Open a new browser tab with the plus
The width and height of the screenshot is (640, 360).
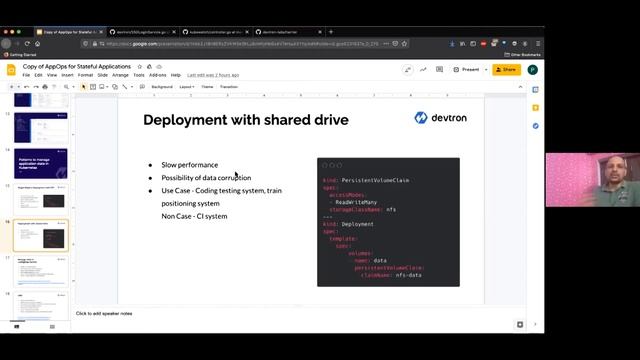point(331,32)
